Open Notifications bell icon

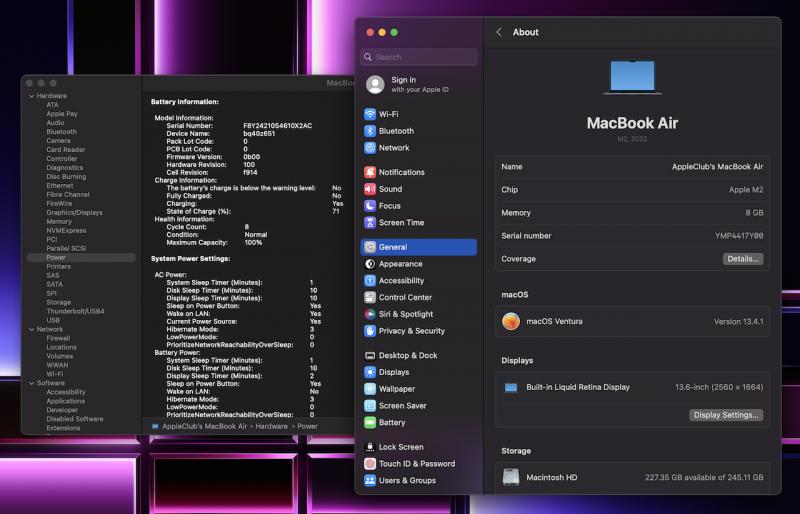(370, 173)
